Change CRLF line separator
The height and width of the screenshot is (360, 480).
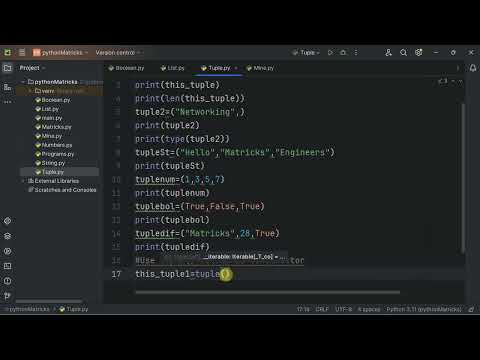322,309
